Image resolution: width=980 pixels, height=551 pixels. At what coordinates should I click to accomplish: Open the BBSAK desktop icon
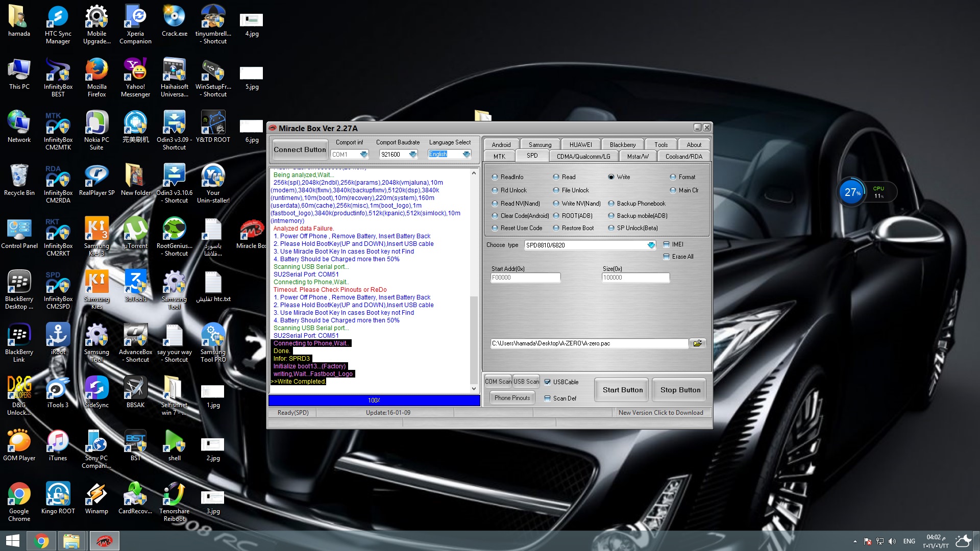[135, 392]
